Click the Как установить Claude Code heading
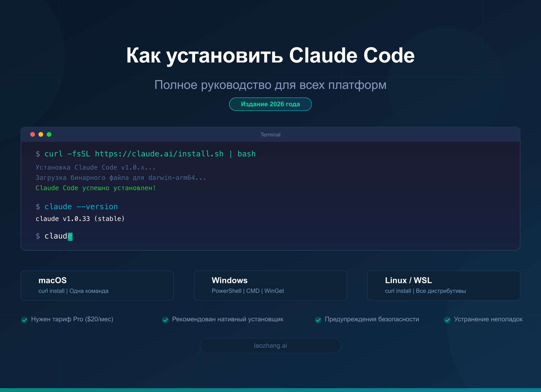This screenshot has width=541, height=392. click(x=270, y=55)
